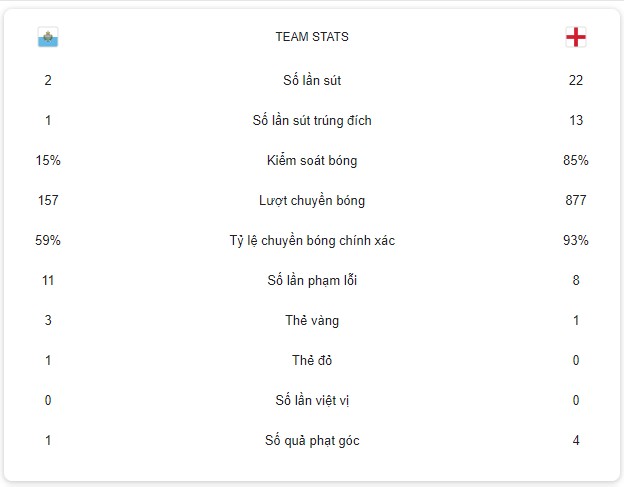The height and width of the screenshot is (487, 624).
Task: Click the Số lần sút label
Action: 312,80
